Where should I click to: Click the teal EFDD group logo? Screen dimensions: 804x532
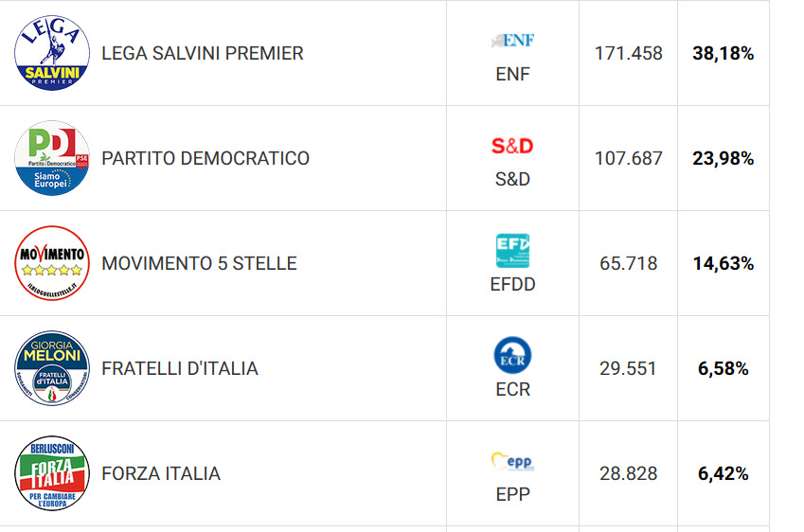coord(512,251)
